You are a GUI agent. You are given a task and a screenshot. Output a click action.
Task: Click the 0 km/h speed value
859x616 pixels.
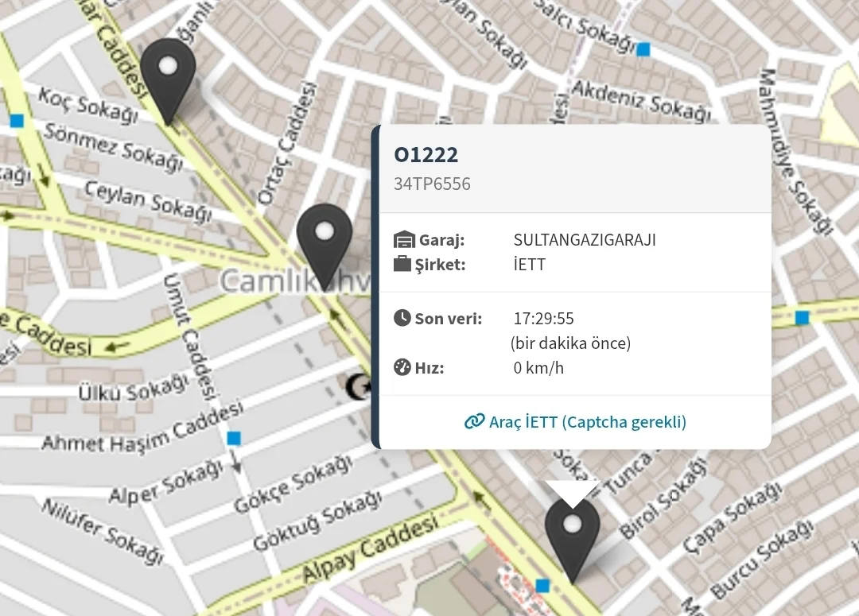[x=538, y=368]
